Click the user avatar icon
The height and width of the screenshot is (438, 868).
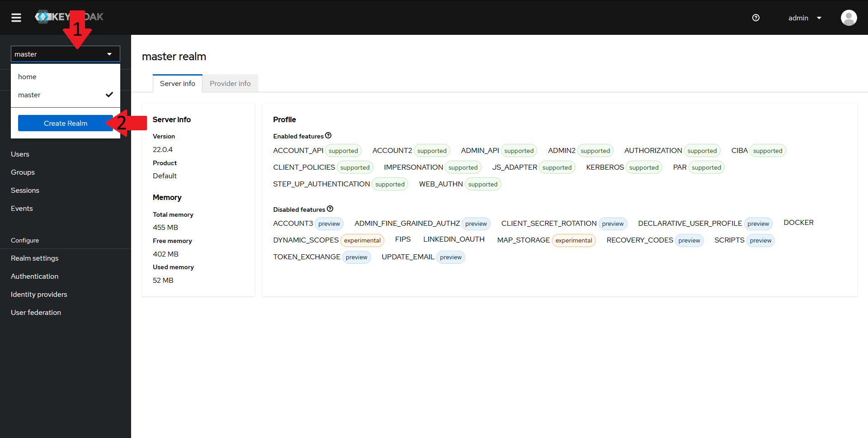coord(849,18)
